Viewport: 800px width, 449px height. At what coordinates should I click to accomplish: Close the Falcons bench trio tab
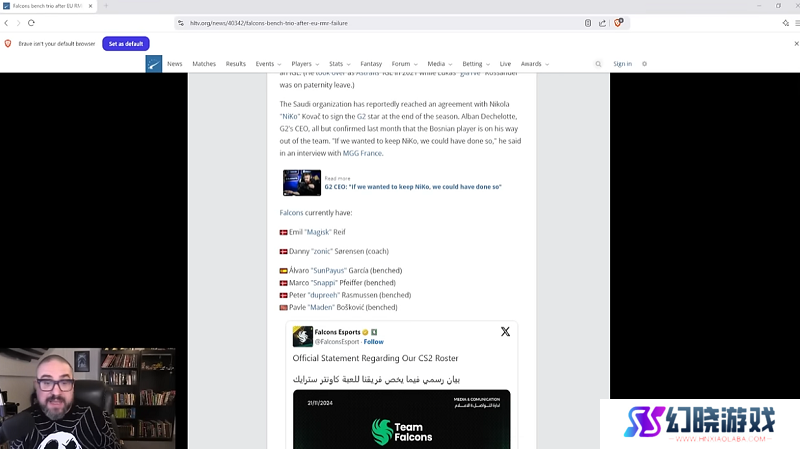coord(90,6)
